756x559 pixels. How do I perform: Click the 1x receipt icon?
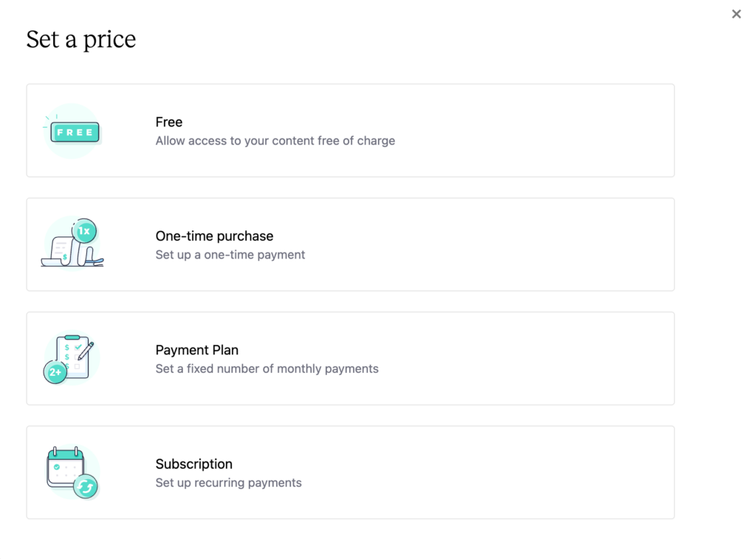[72, 244]
